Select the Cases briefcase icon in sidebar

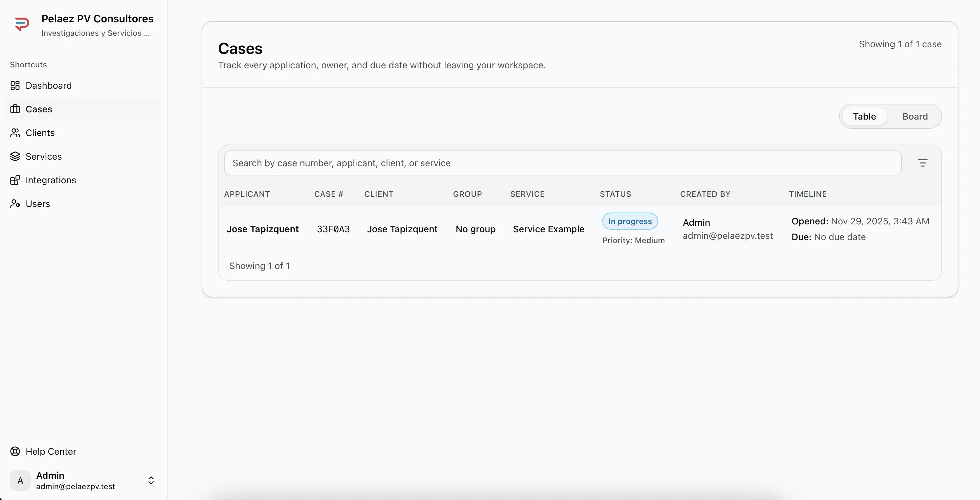click(x=15, y=109)
